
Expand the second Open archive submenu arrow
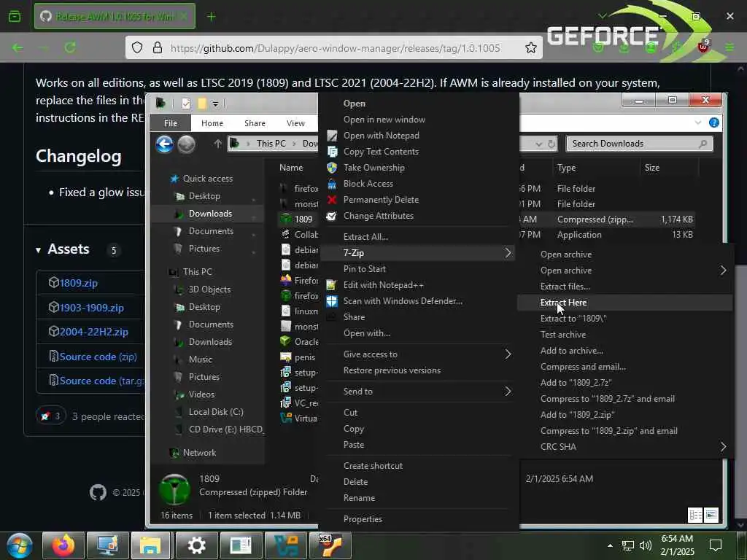723,271
